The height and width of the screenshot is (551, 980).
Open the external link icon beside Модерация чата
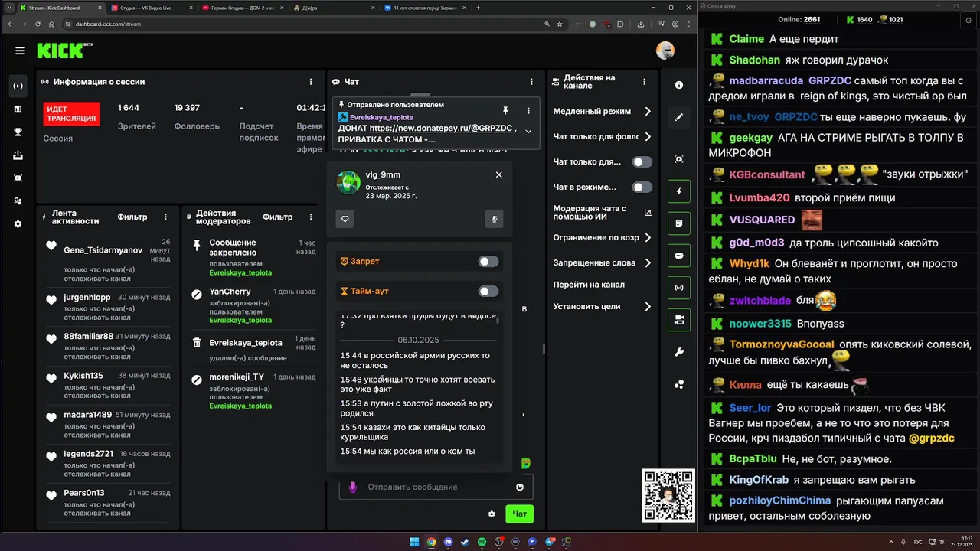tap(648, 213)
